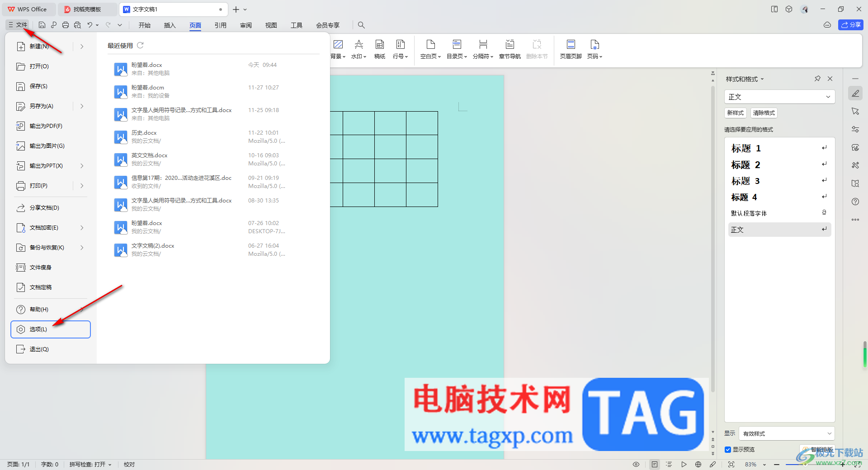Open the cloud sync icon near 分享
Screen dimensions: 868x470
(x=827, y=25)
